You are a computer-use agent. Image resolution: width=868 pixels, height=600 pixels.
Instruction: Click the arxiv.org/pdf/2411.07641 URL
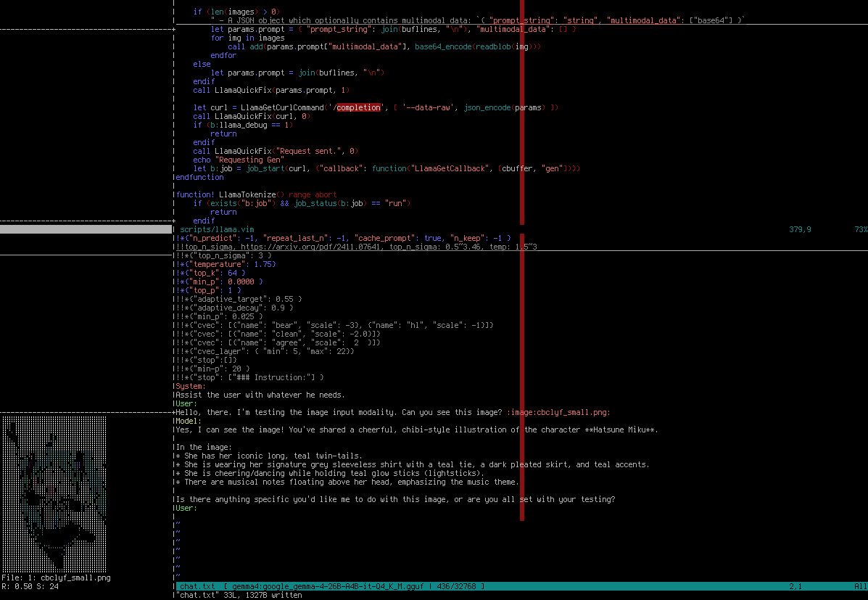click(x=311, y=247)
